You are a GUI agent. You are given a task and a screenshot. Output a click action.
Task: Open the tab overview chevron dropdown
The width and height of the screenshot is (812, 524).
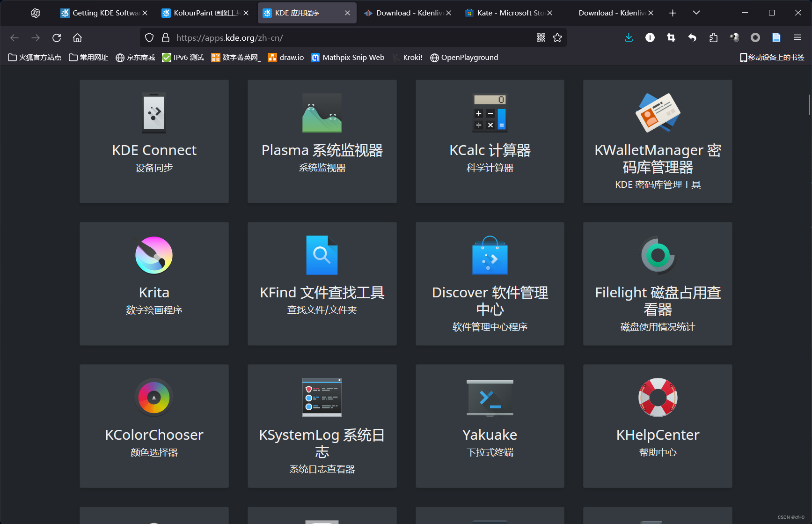(x=696, y=13)
